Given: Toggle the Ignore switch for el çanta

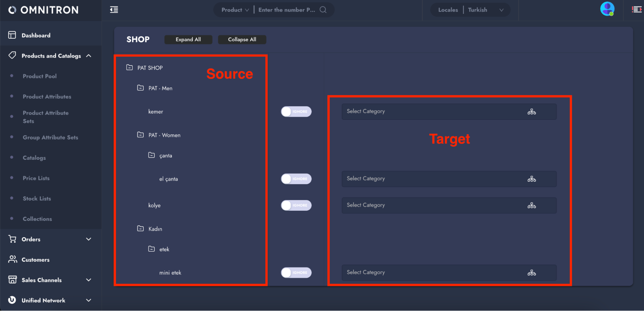Looking at the screenshot, I should coord(296,179).
